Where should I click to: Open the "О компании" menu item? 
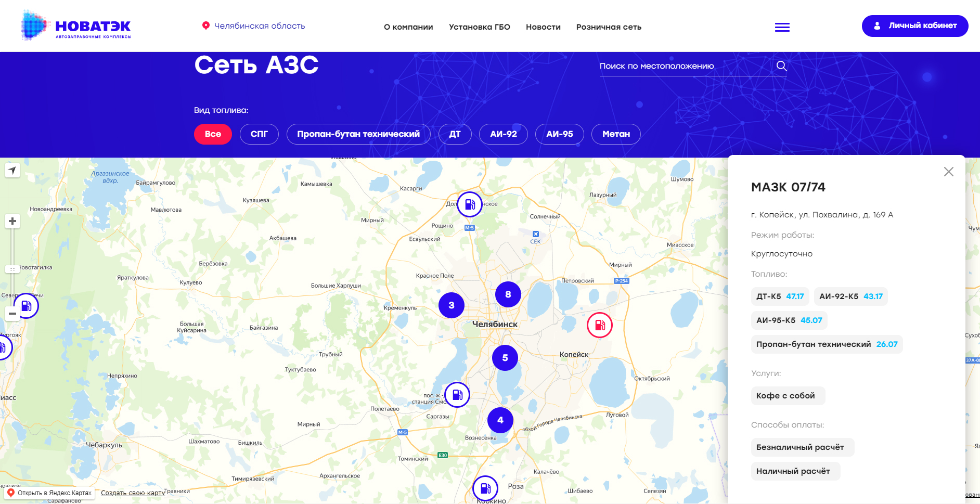[408, 27]
